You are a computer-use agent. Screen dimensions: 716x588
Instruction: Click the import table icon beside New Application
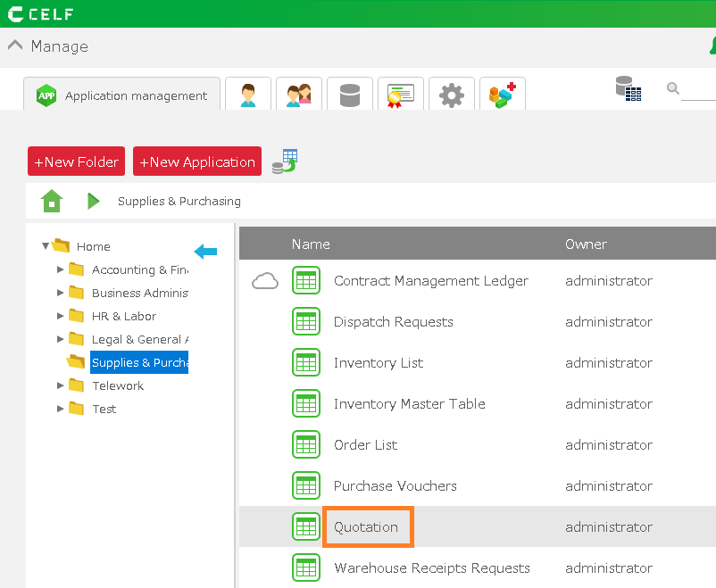click(x=285, y=161)
